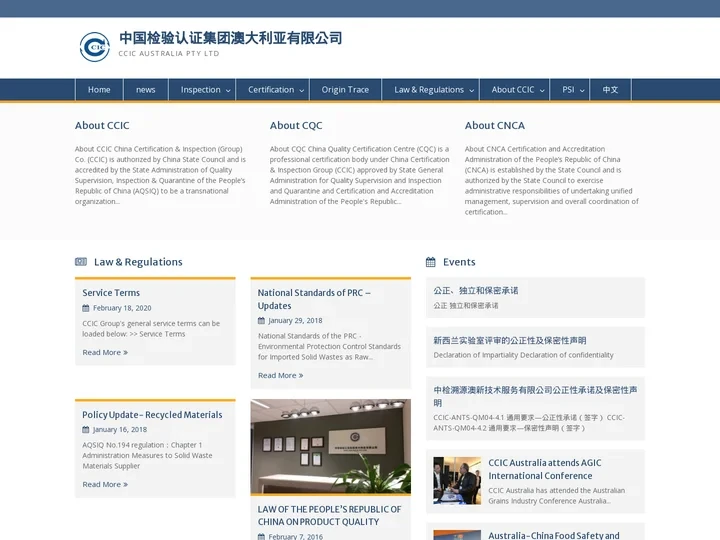Open National Standards of PRC – Updates

point(314,299)
